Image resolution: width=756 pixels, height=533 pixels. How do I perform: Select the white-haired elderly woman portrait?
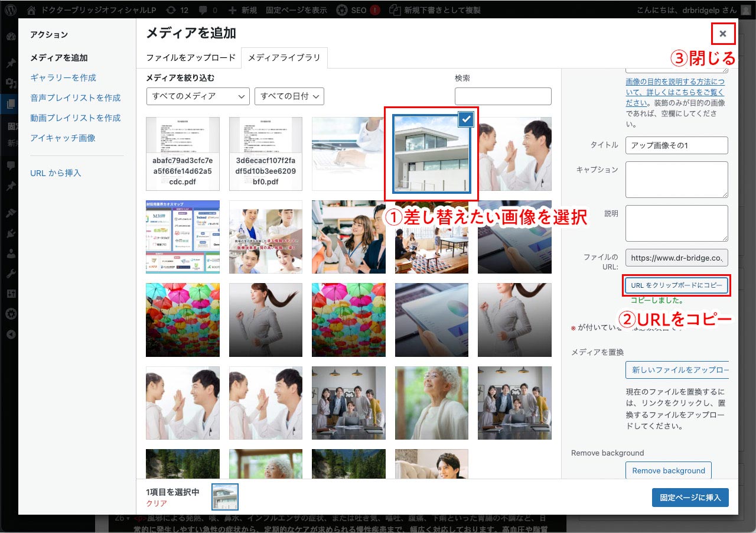[x=432, y=403]
